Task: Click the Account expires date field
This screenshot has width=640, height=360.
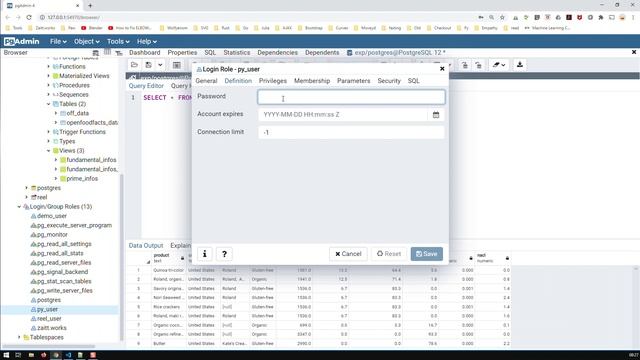Action: click(x=343, y=115)
